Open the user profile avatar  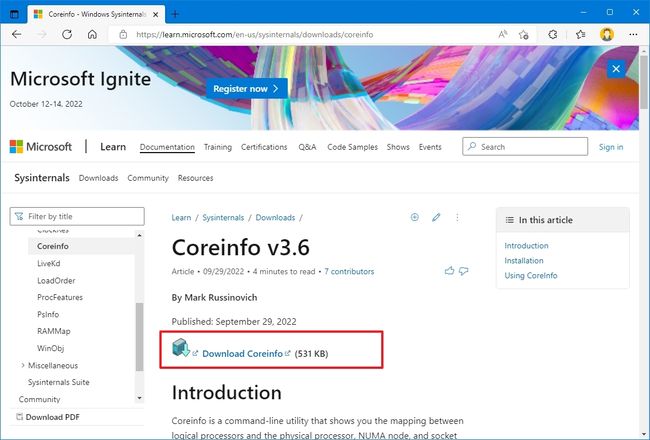(x=607, y=34)
